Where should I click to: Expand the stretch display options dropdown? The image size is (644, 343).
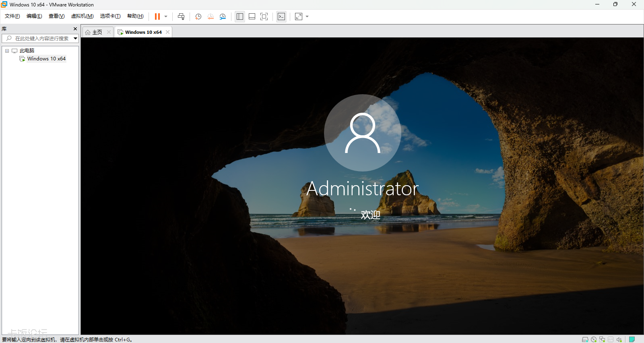pos(307,17)
